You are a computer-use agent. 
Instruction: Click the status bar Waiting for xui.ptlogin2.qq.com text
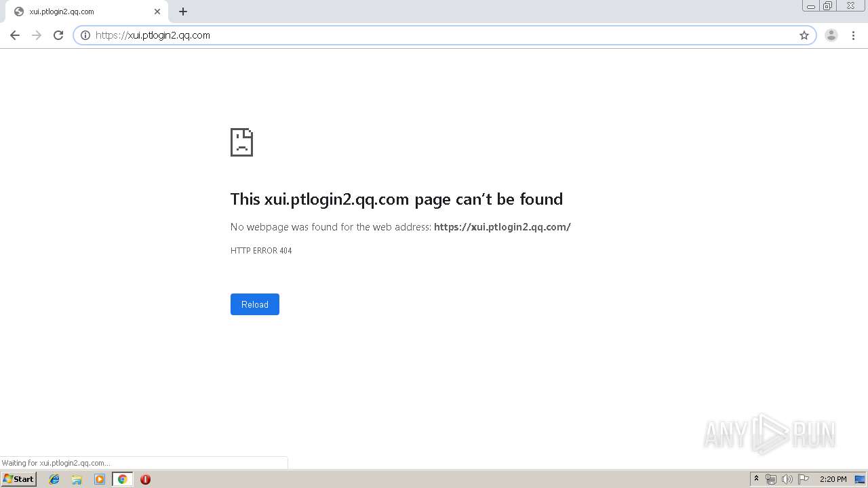(56, 463)
